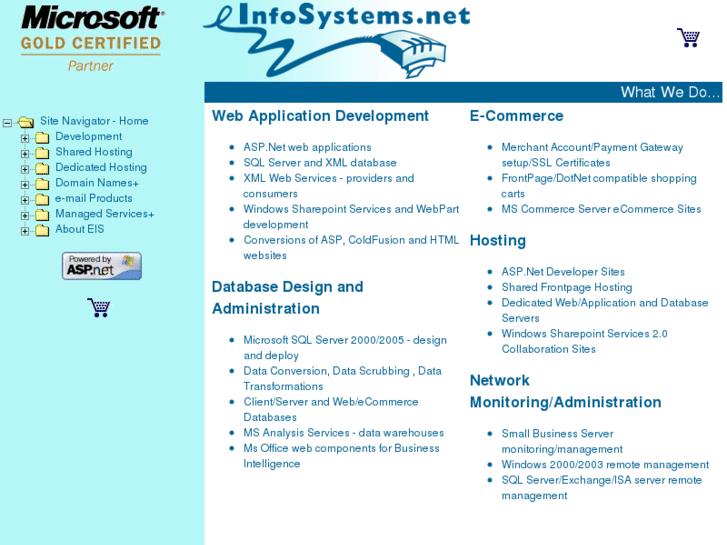Click the open folder icon of Site Navigator
Screen dimensions: 727x545
coord(26,122)
